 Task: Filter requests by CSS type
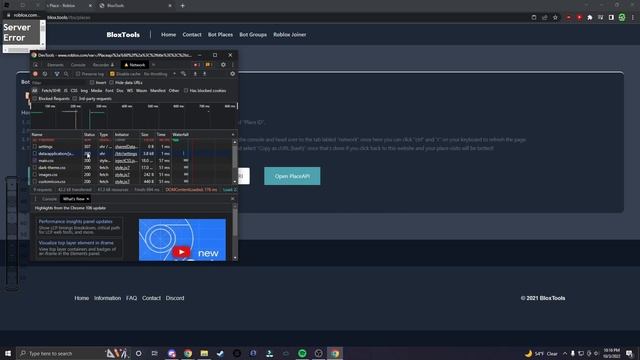point(74,90)
